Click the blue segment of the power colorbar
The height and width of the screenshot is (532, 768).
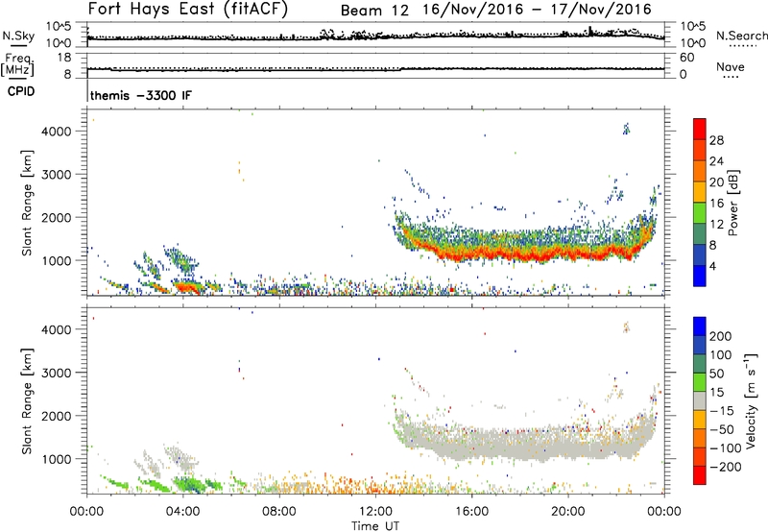click(x=700, y=276)
